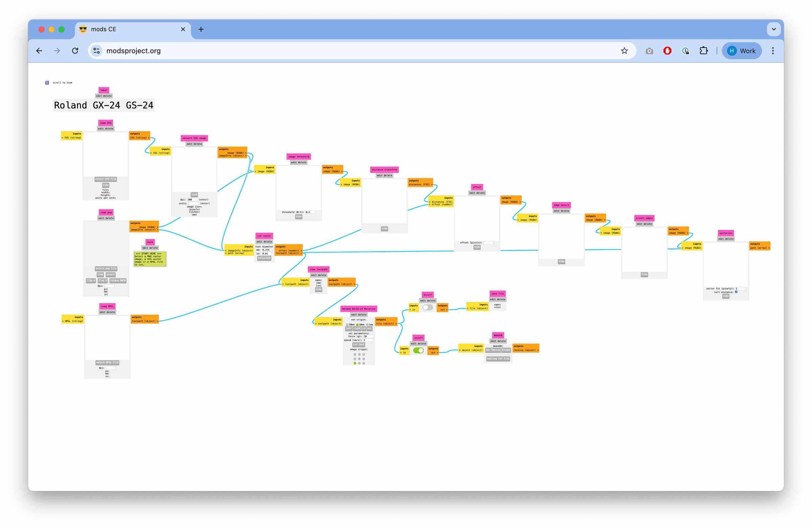Click the force (g) input field
Viewport: 812px width, 528px height.
pos(367,336)
